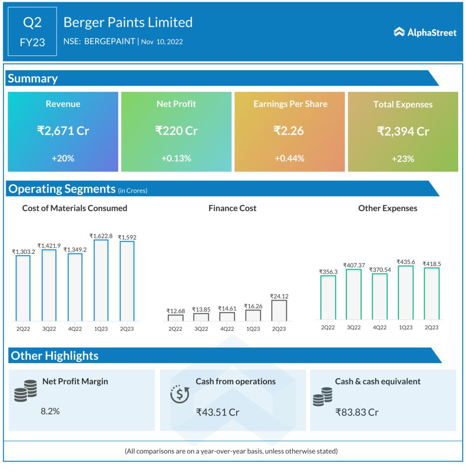
Task: Click the AlphaStreet logo icon
Action: click(x=399, y=32)
